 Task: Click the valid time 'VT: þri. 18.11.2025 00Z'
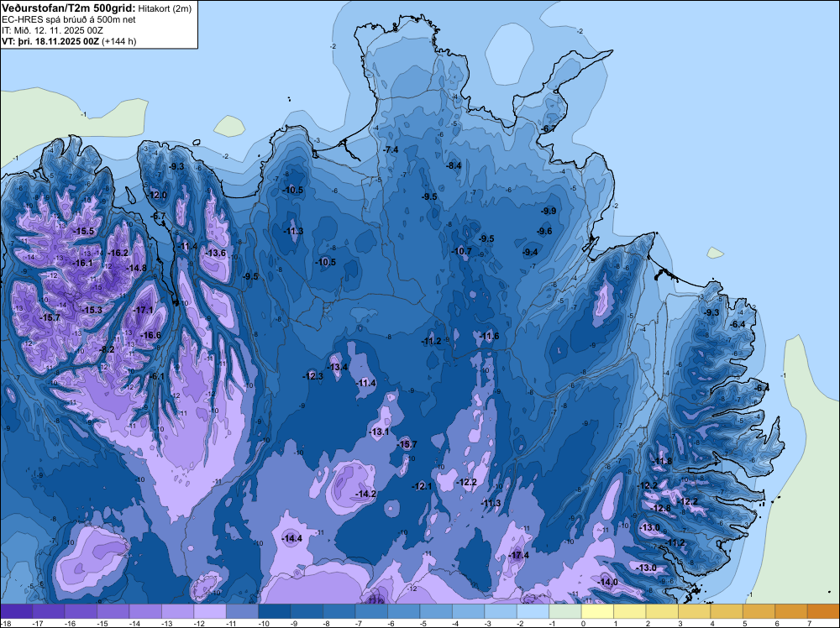[50, 40]
